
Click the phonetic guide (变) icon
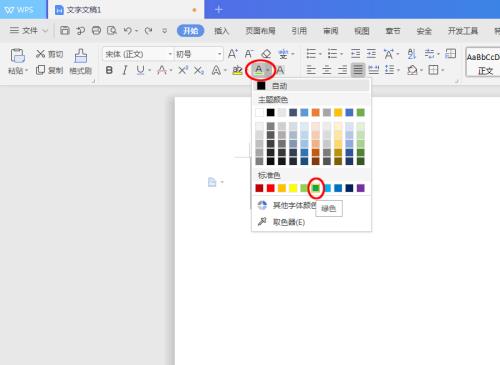click(283, 54)
